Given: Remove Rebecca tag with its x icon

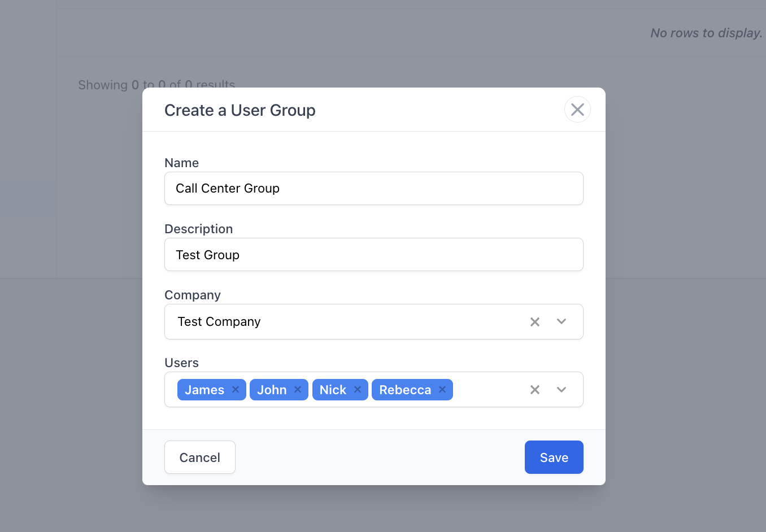Looking at the screenshot, I should click(x=442, y=390).
